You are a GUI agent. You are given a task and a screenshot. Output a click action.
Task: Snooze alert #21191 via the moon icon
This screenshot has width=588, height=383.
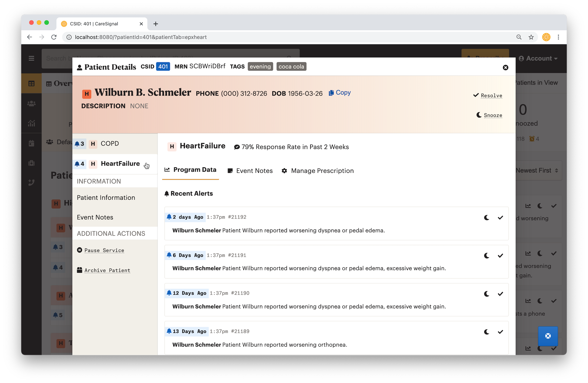(x=487, y=256)
